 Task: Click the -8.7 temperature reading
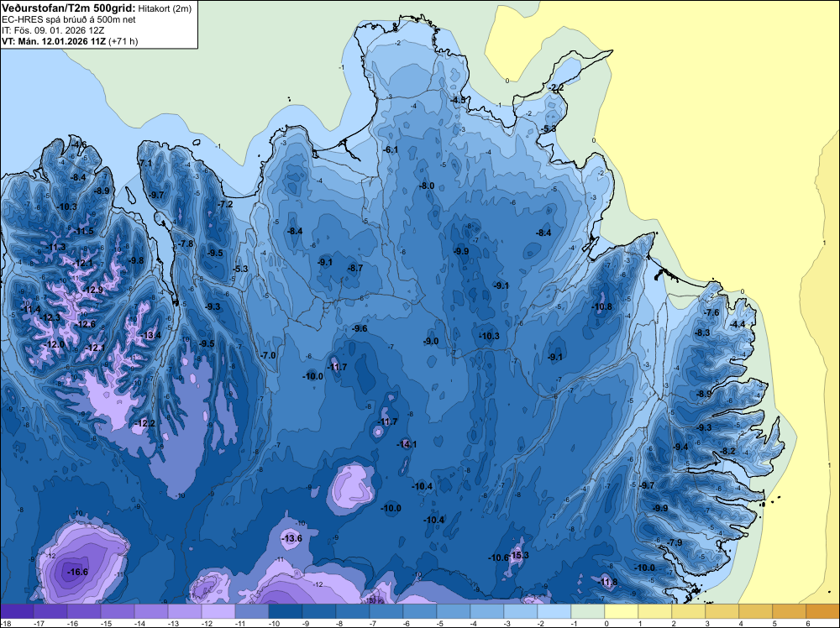355,268
